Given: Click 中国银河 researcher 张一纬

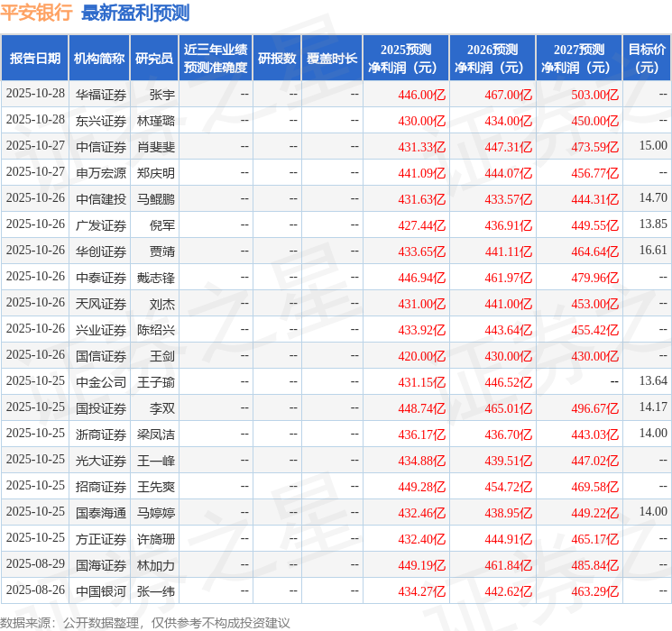Looking at the screenshot, I should 156,591.
